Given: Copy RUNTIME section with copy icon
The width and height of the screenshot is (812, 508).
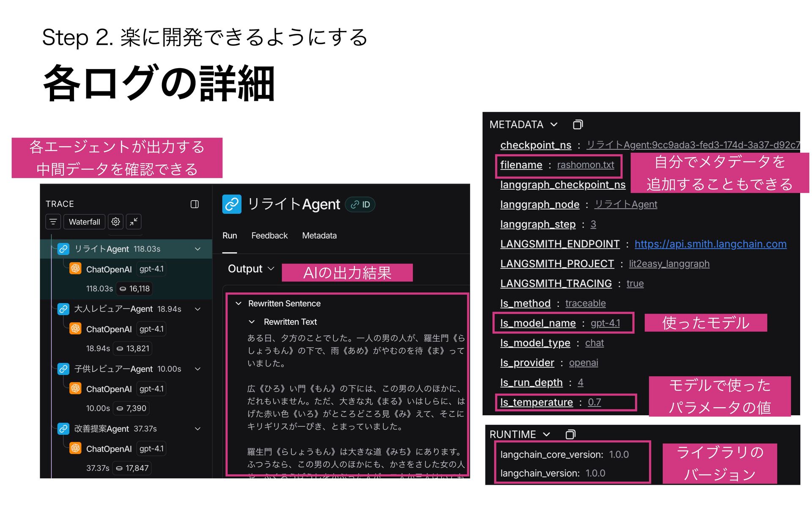Looking at the screenshot, I should tap(570, 434).
